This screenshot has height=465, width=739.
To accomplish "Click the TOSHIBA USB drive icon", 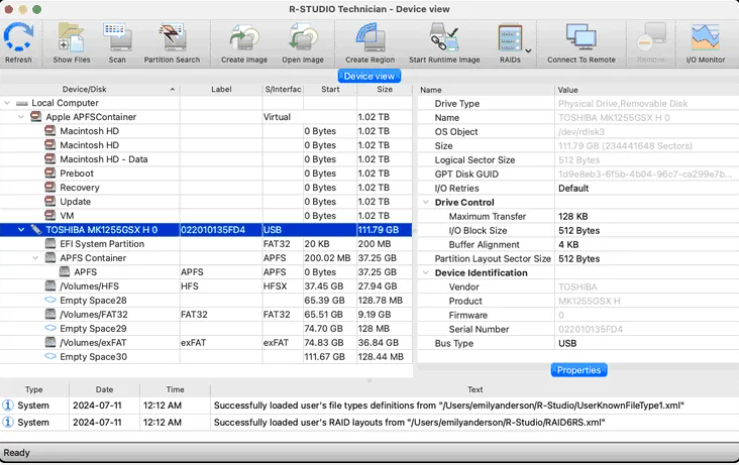I will point(36,229).
